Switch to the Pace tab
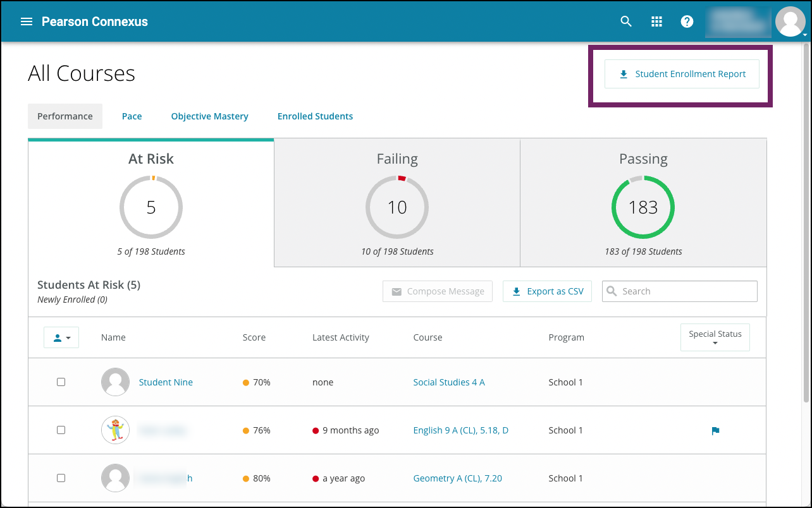The image size is (812, 508). click(x=132, y=116)
